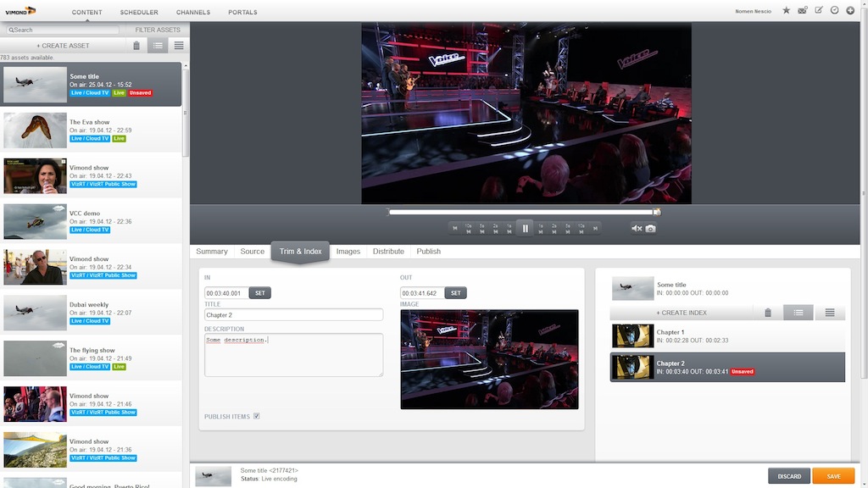The width and height of the screenshot is (868, 488).
Task: Edit the IN timecode field
Action: 225,292
